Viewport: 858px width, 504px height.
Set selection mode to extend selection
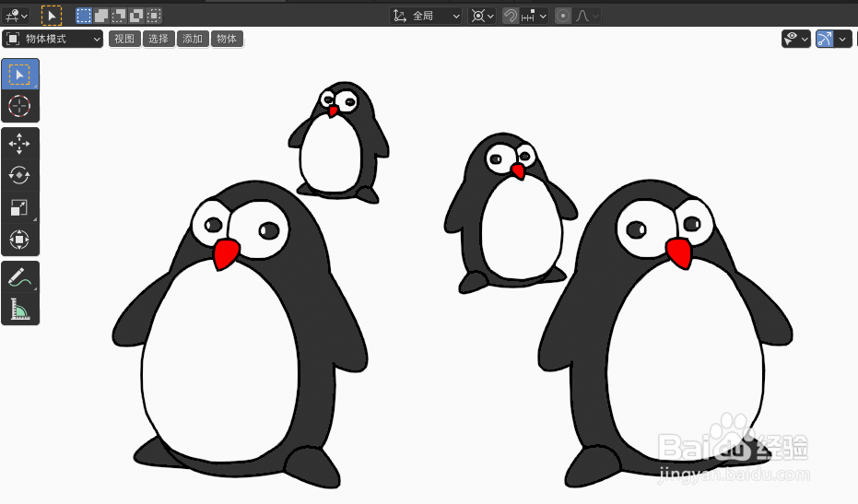coord(101,16)
